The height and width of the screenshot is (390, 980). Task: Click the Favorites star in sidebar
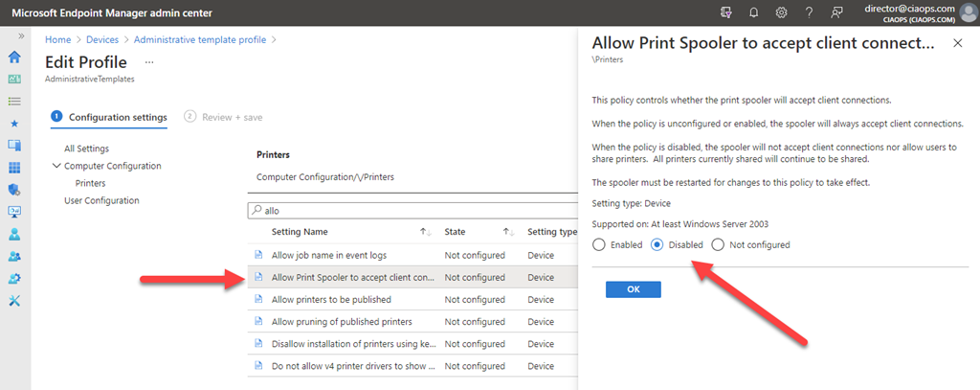(14, 124)
